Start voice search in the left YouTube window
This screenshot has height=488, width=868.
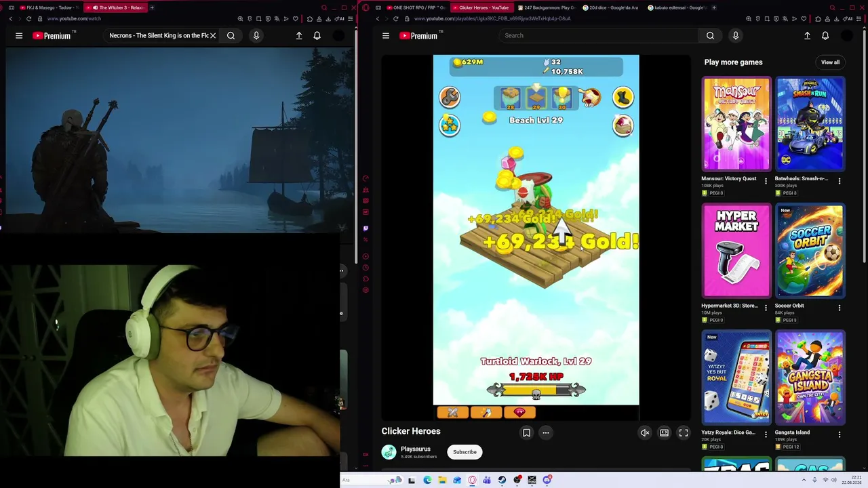click(x=256, y=35)
